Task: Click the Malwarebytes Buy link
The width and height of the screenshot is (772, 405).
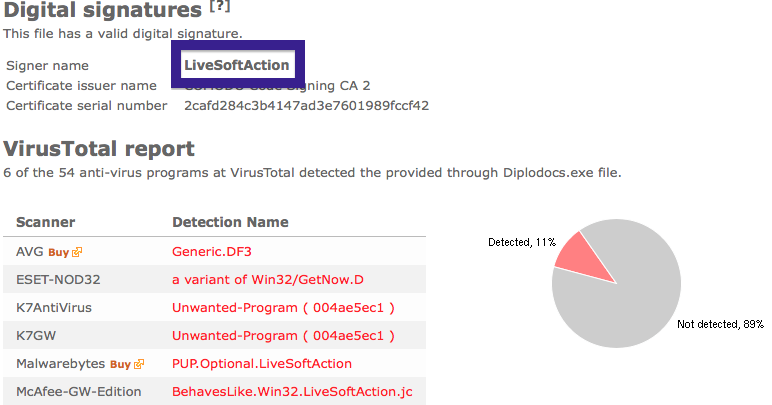Action: (x=120, y=364)
